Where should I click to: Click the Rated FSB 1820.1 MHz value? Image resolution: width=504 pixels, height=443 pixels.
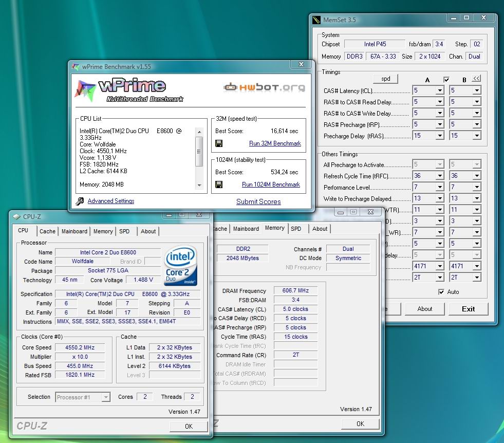coord(80,375)
